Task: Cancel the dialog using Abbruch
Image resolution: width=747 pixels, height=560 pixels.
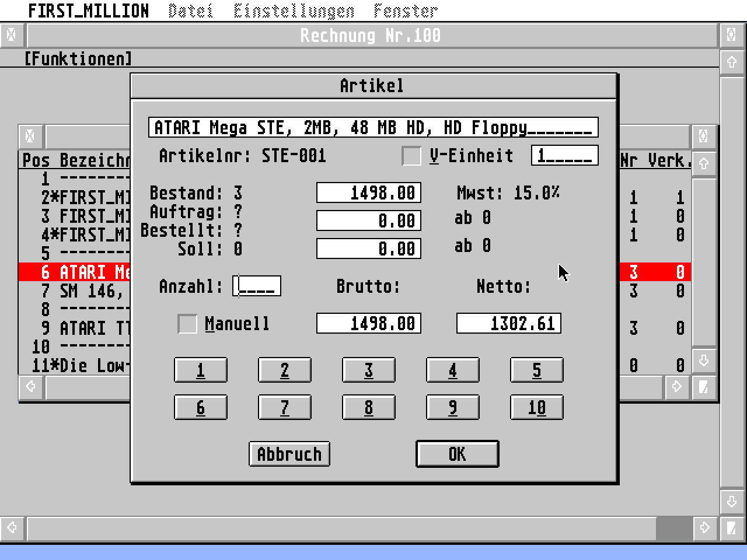Action: pos(289,454)
